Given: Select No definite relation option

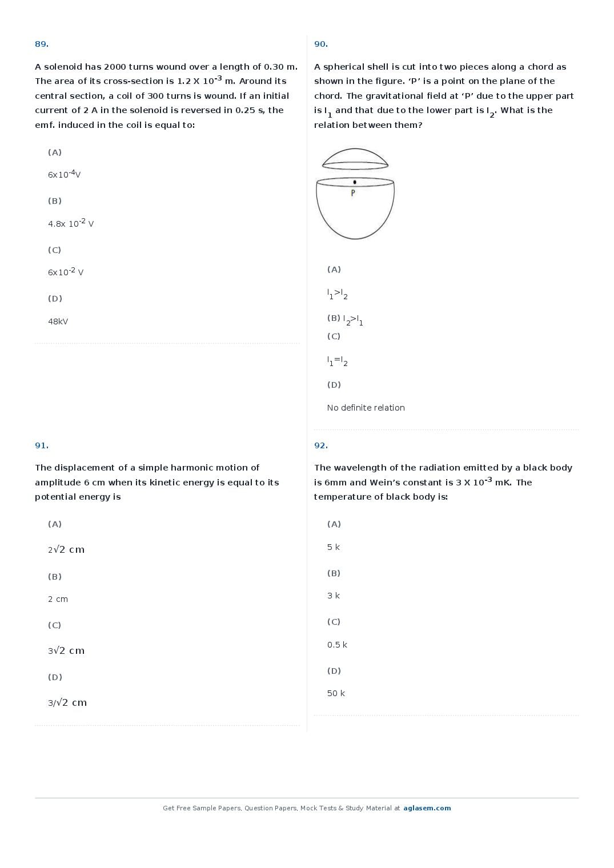Looking at the screenshot, I should coord(366,408).
